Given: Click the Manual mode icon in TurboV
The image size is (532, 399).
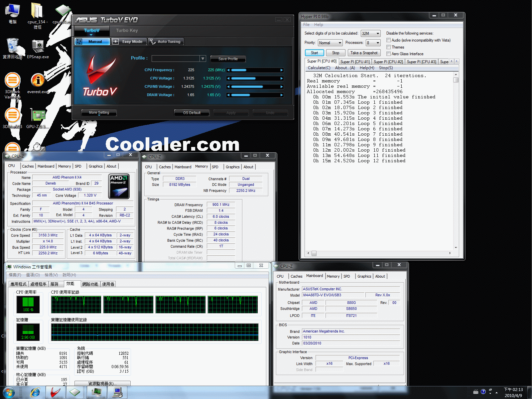Looking at the screenshot, I should pyautogui.click(x=79, y=42).
